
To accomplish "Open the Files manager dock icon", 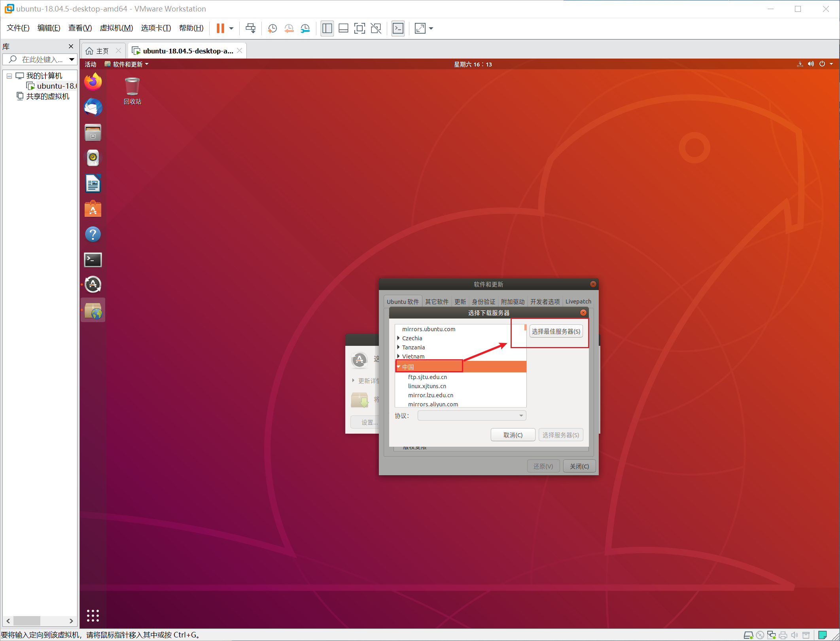I will [93, 133].
